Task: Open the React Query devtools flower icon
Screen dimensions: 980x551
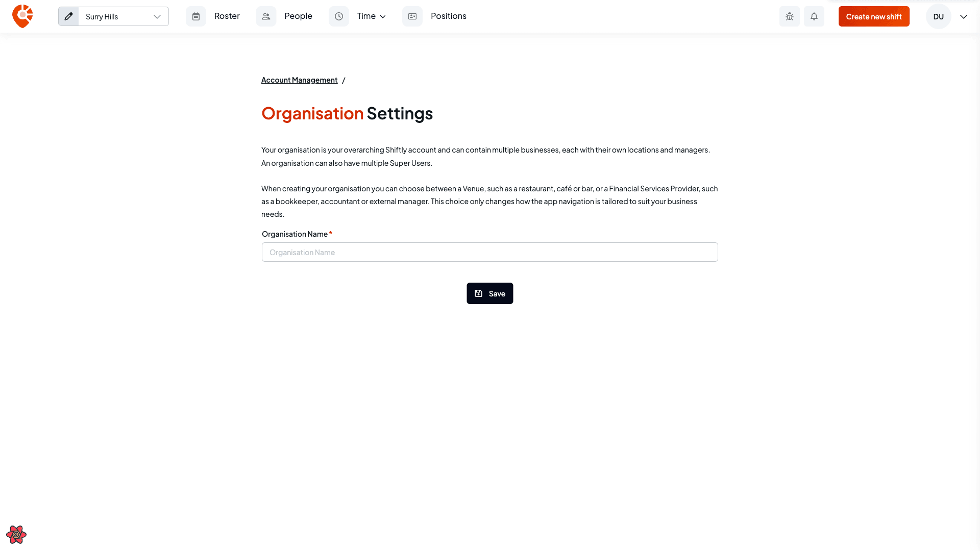Action: click(x=16, y=535)
